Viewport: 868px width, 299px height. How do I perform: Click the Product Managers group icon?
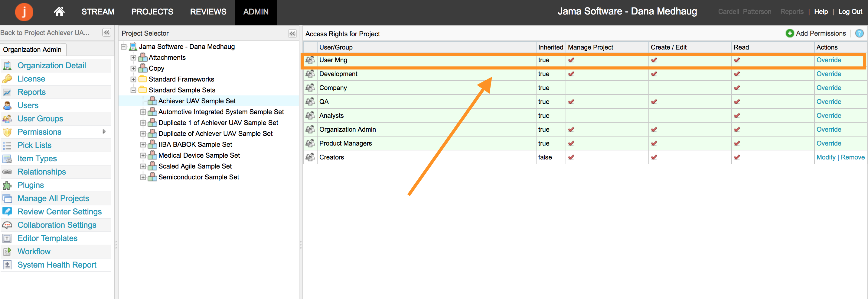coord(310,144)
